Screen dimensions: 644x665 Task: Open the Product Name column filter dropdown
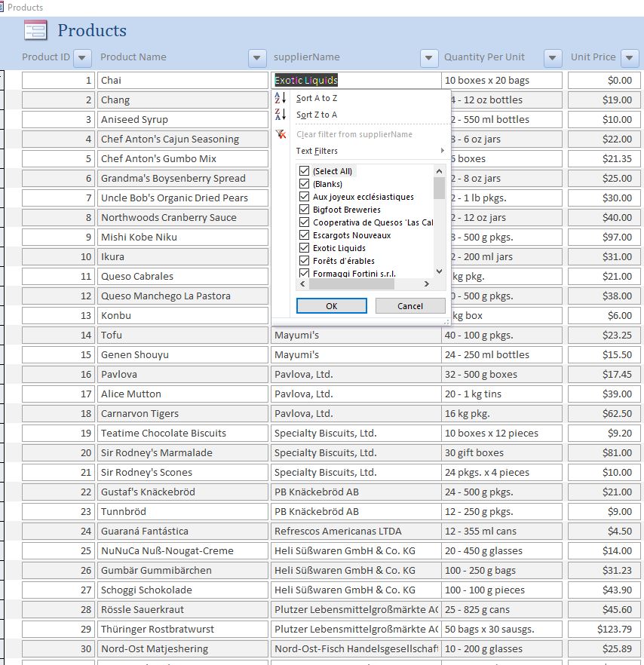pos(256,57)
